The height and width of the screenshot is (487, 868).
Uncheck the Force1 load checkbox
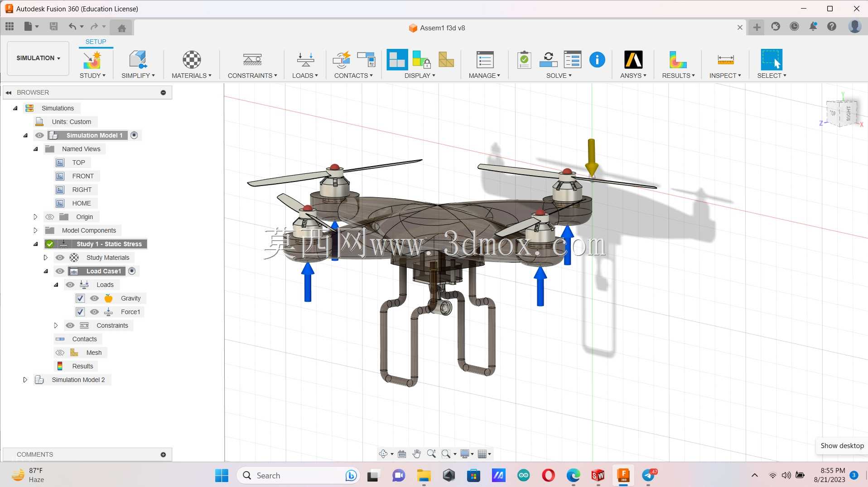80,312
